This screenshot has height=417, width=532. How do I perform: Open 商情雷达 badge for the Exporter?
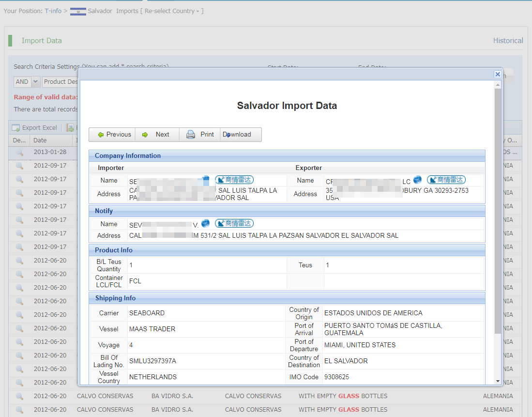click(x=446, y=180)
